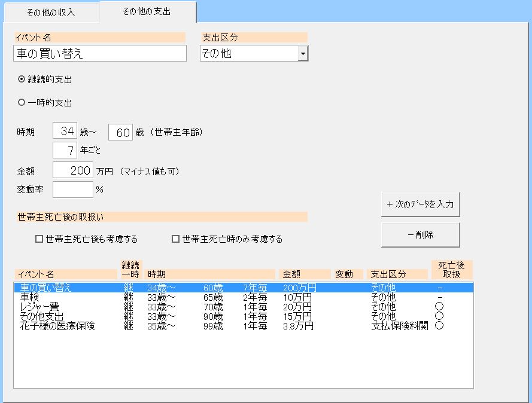532x403 pixels.
Task: Click the end age field showing 60
Action: point(120,132)
